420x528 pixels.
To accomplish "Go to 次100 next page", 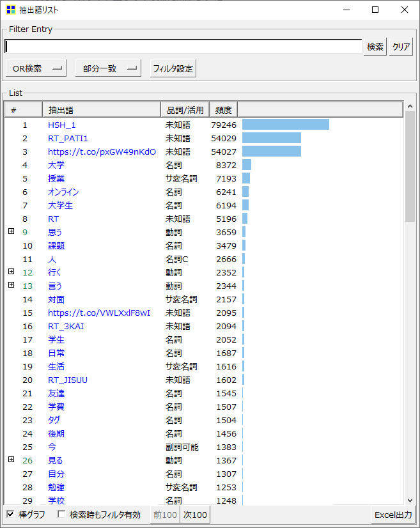I will pos(195,515).
